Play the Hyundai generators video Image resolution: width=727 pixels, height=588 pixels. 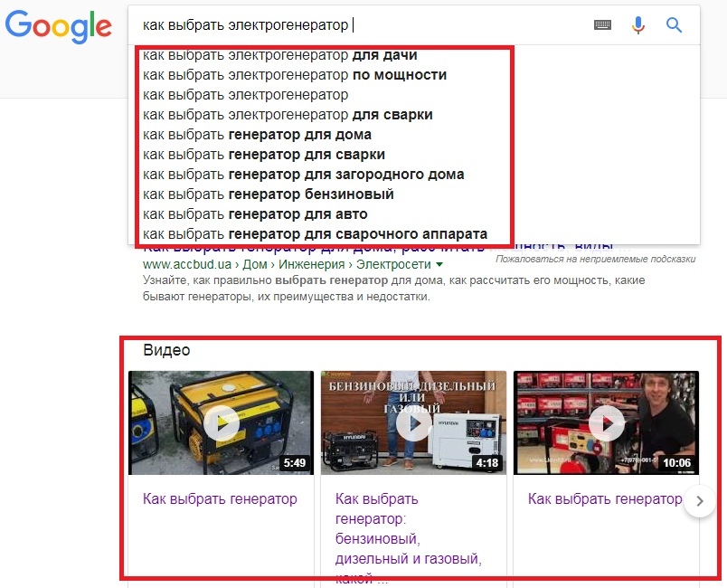[x=414, y=423]
